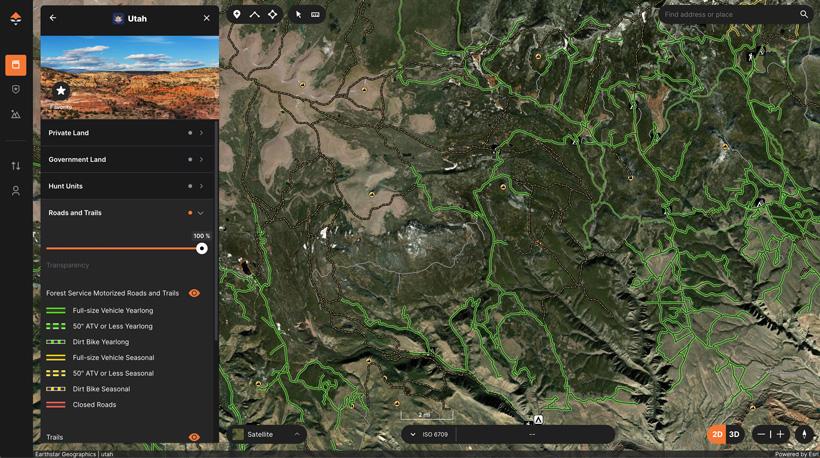Image resolution: width=820 pixels, height=458 pixels.
Task: Click the 'Transparency' label
Action: 67,266
